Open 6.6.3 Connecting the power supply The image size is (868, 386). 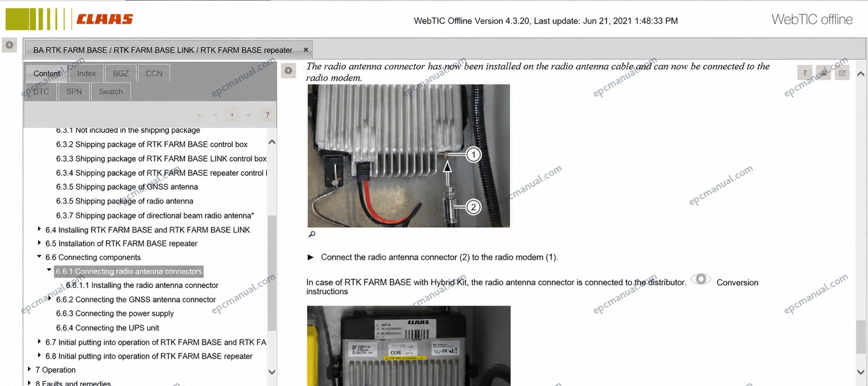coord(115,313)
